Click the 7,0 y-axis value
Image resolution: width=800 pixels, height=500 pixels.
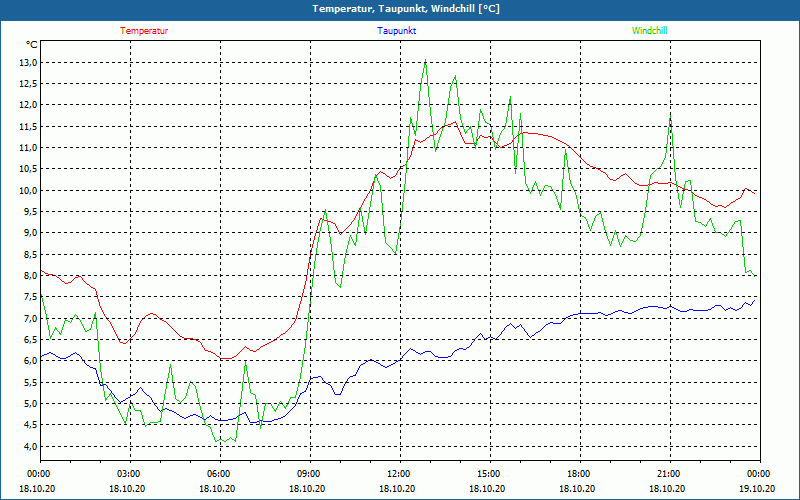point(30,319)
